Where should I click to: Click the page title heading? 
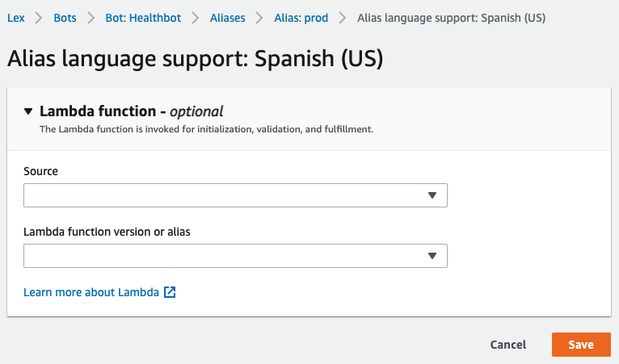pos(195,58)
